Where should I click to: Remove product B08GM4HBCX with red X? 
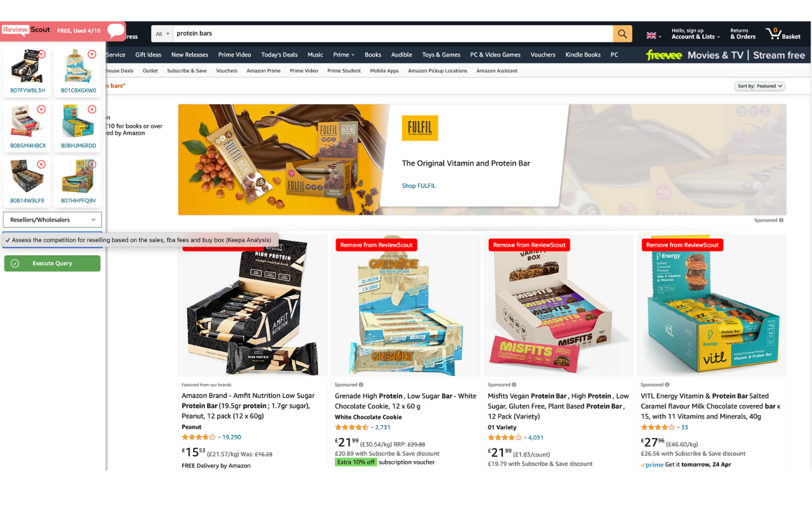42,109
